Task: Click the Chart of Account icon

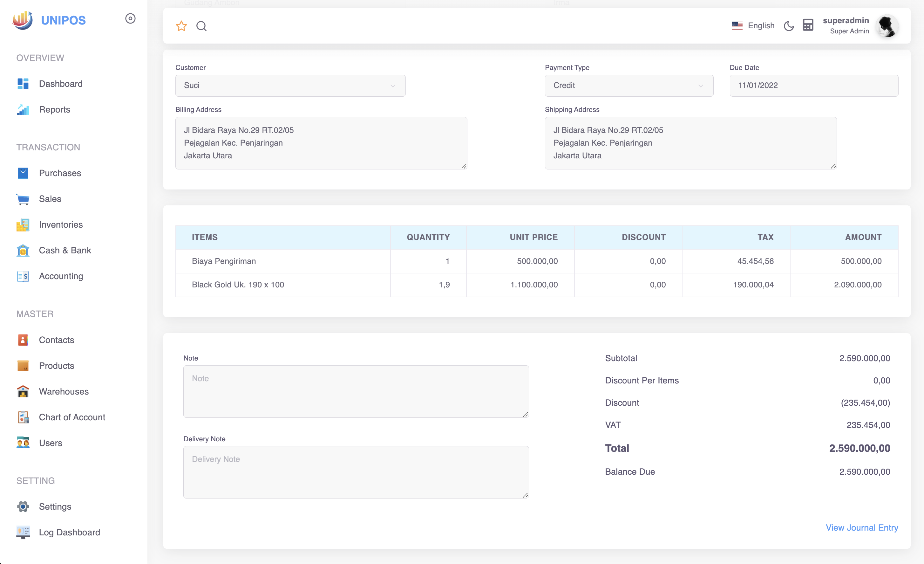Action: pyautogui.click(x=23, y=417)
